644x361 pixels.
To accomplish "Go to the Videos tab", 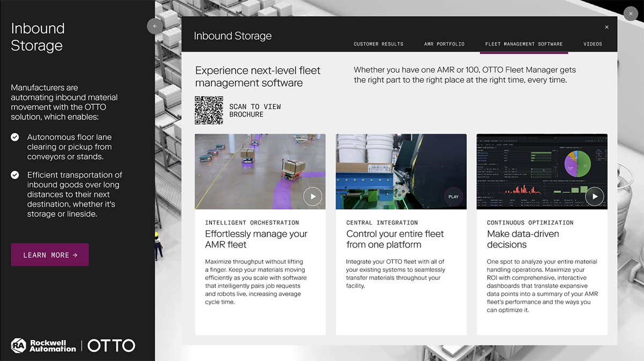I will (x=592, y=44).
